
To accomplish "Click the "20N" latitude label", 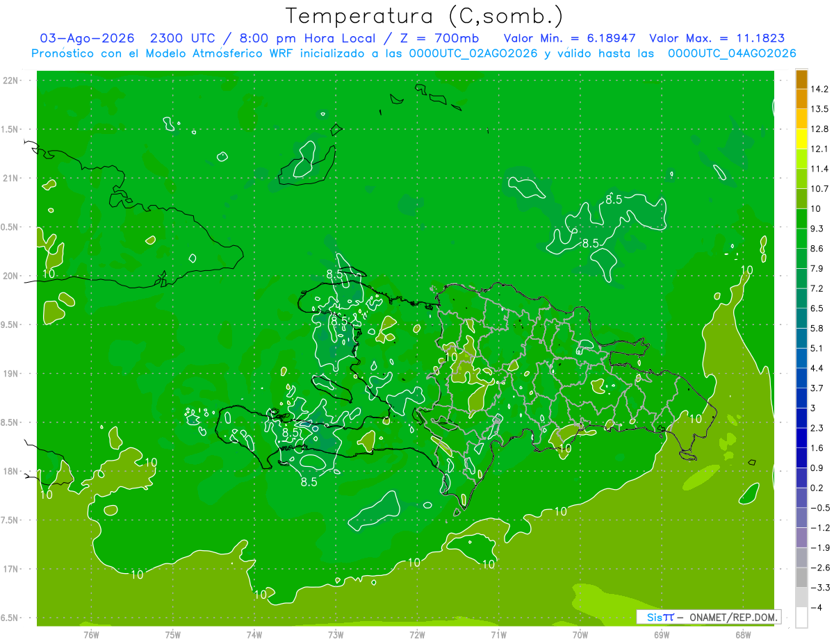I will 10,276.
